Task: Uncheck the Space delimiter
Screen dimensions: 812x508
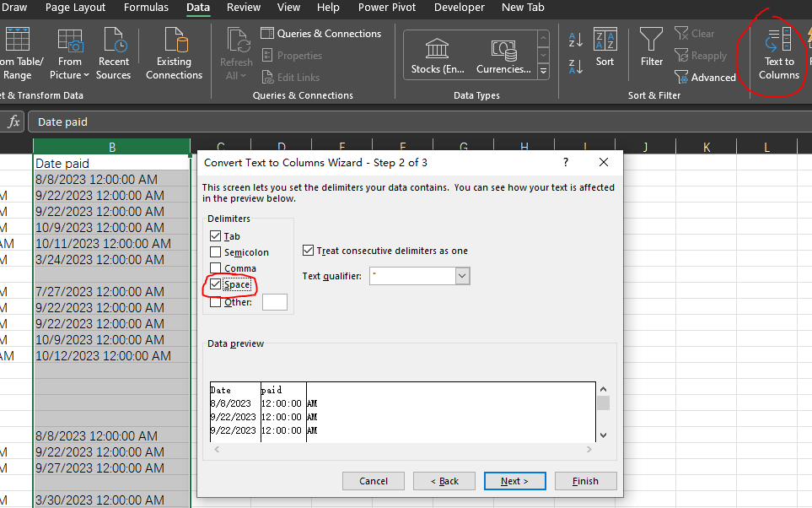Action: click(x=215, y=284)
